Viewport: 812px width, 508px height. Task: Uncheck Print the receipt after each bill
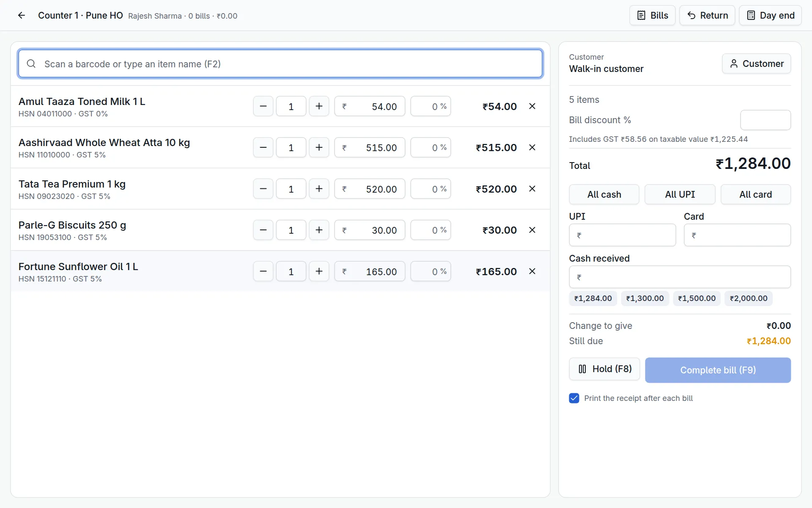[x=574, y=398]
